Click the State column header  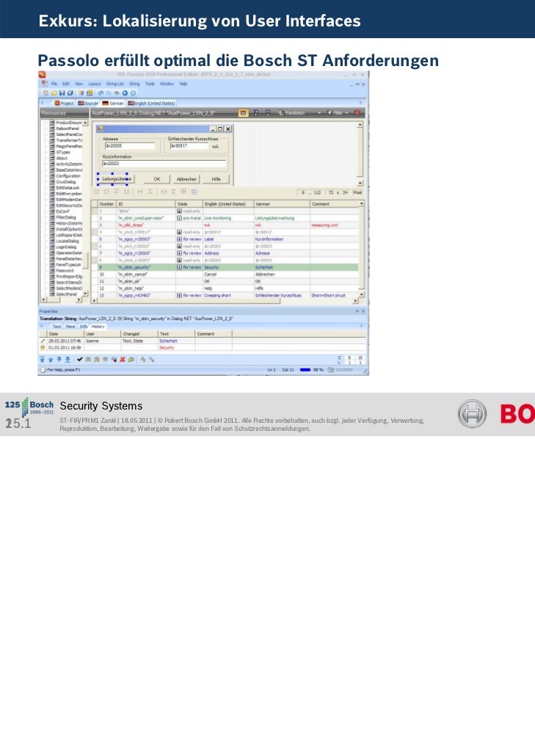tap(189, 204)
